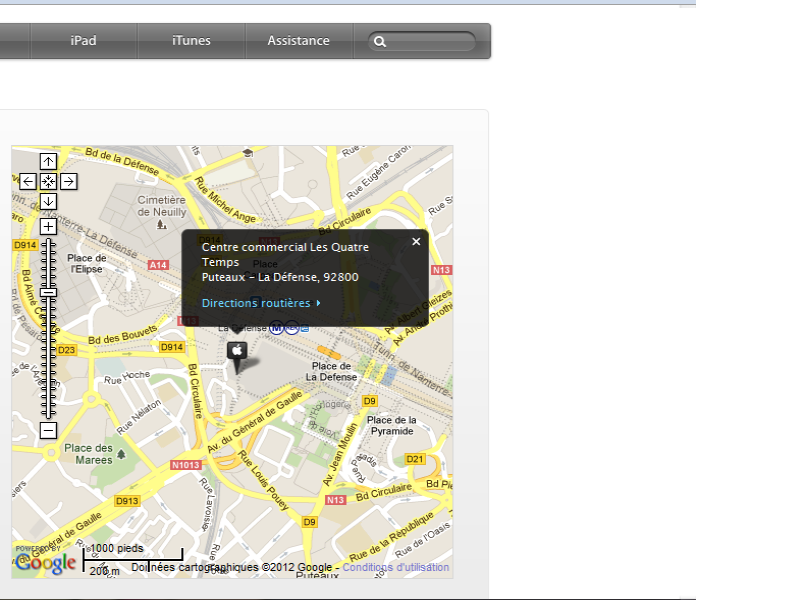Click the zoom slider handle
The height and width of the screenshot is (600, 800).
click(x=48, y=292)
